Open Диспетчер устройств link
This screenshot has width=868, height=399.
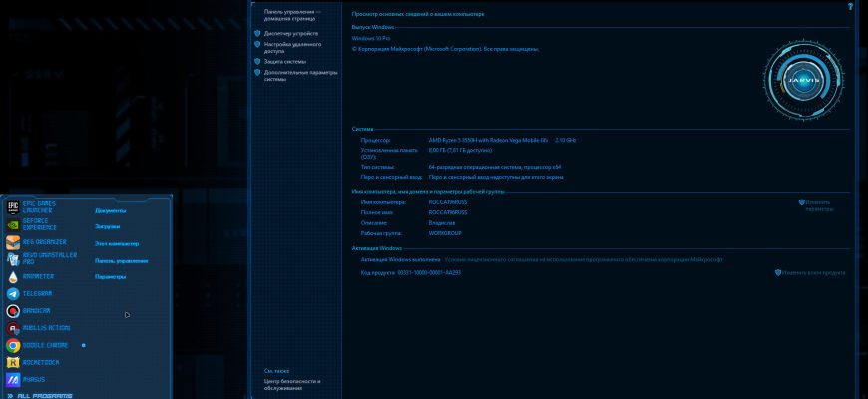[x=291, y=33]
